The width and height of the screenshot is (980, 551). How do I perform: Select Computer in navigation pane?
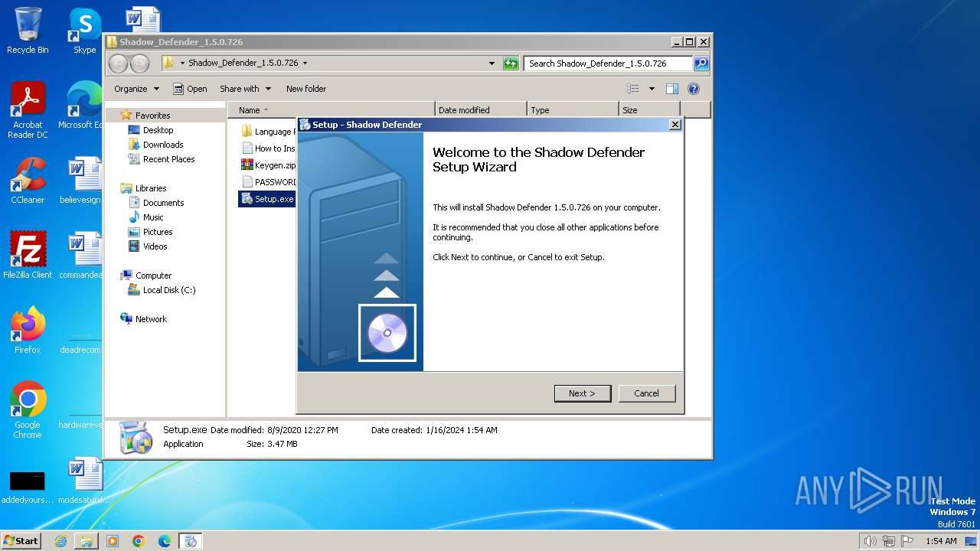coord(153,275)
